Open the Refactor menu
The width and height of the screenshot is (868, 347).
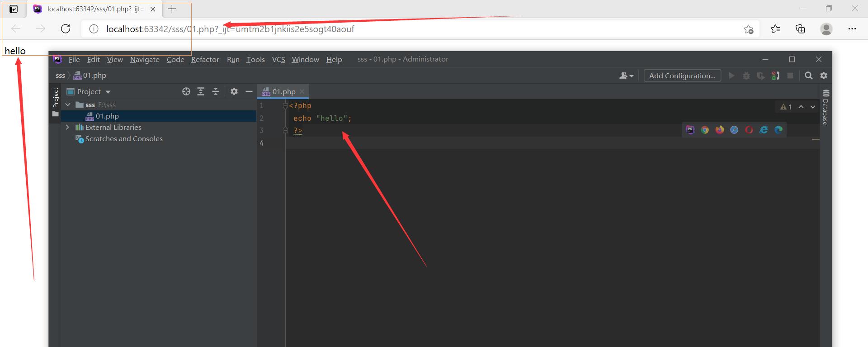coord(205,59)
